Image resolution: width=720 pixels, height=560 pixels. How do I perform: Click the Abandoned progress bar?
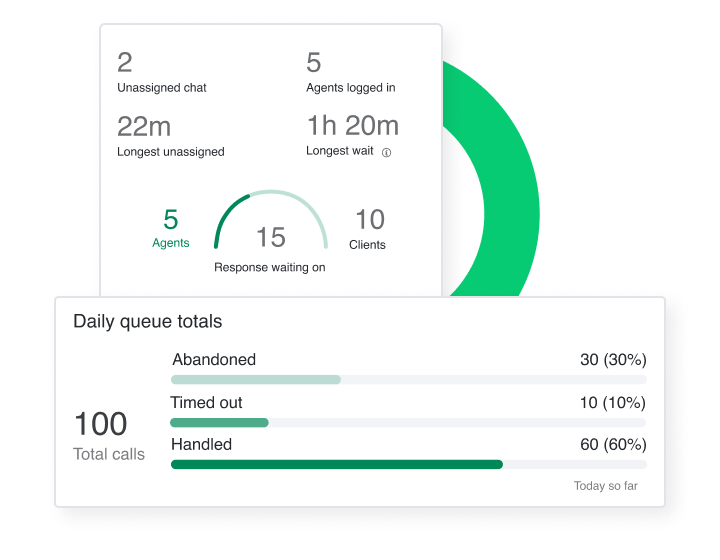coord(408,380)
